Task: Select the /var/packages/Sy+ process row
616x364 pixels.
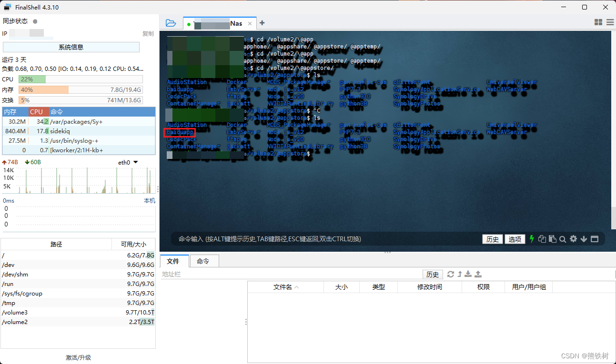Action: click(x=79, y=121)
